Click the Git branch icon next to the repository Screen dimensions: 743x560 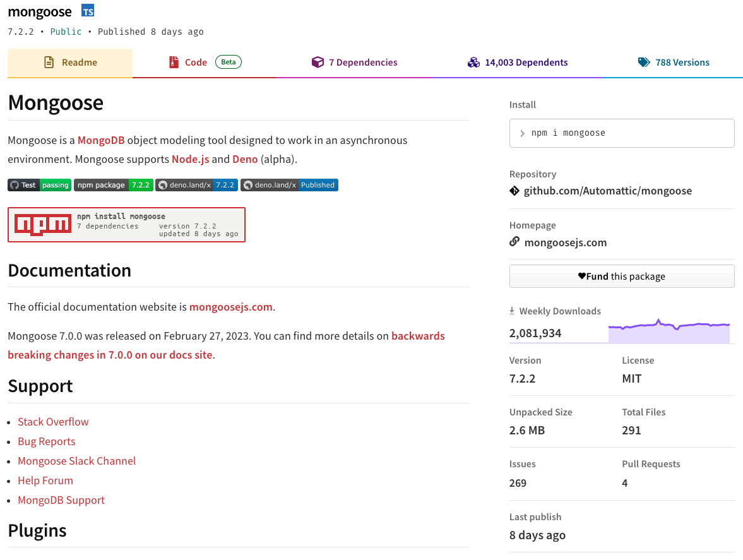pos(514,190)
